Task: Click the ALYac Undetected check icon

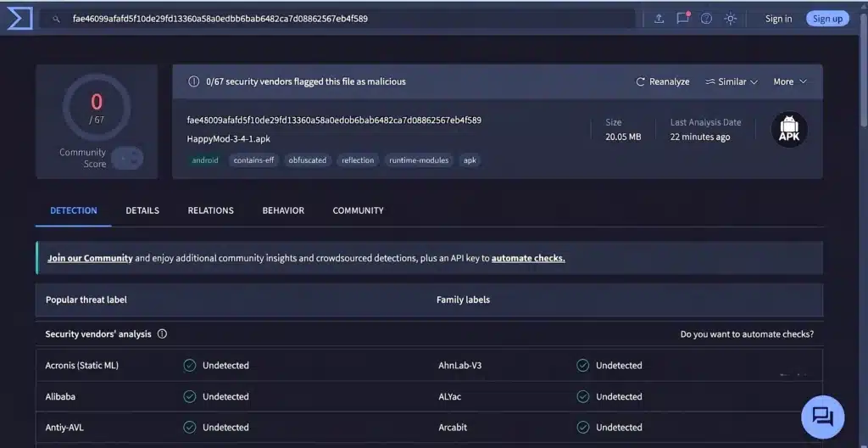Action: pyautogui.click(x=582, y=396)
